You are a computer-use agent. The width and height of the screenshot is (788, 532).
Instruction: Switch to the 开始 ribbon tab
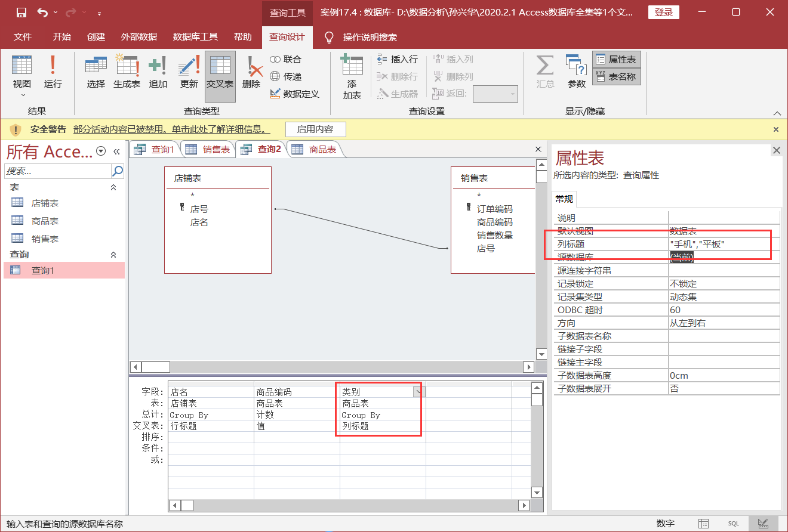(61, 37)
